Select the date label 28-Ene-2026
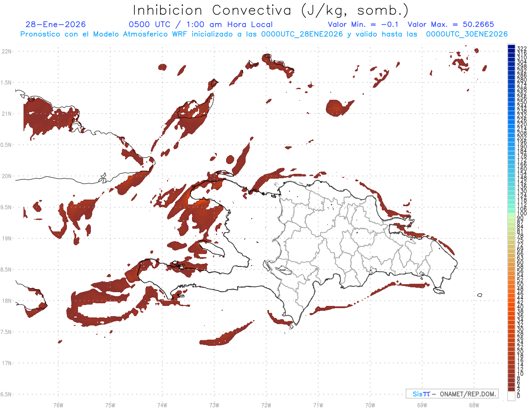532x411 pixels. pyautogui.click(x=56, y=25)
